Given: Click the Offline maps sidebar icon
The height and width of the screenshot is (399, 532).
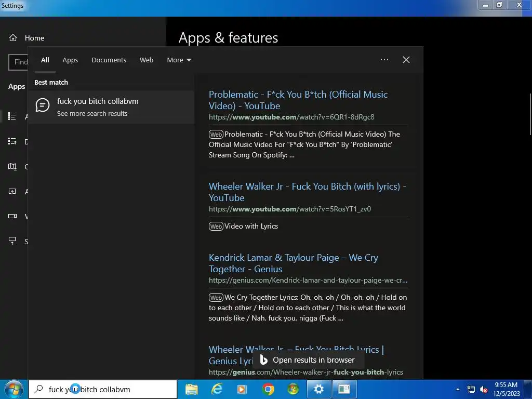Looking at the screenshot, I should tap(12, 166).
